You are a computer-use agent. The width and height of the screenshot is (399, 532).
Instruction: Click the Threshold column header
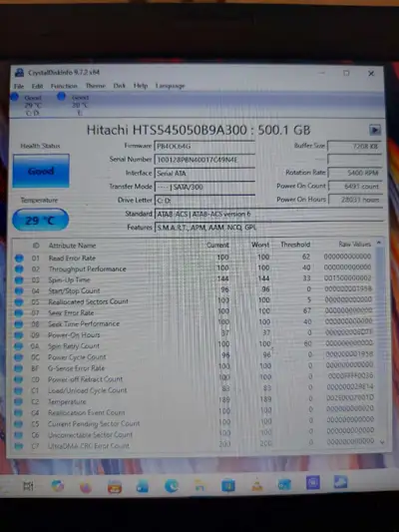[295, 245]
